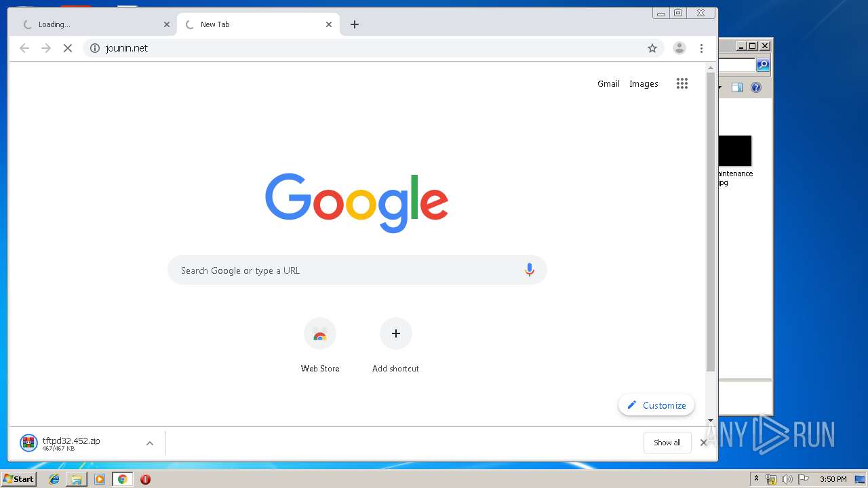The height and width of the screenshot is (488, 868).
Task: Stop loading the page with X button
Action: pyautogui.click(x=68, y=48)
